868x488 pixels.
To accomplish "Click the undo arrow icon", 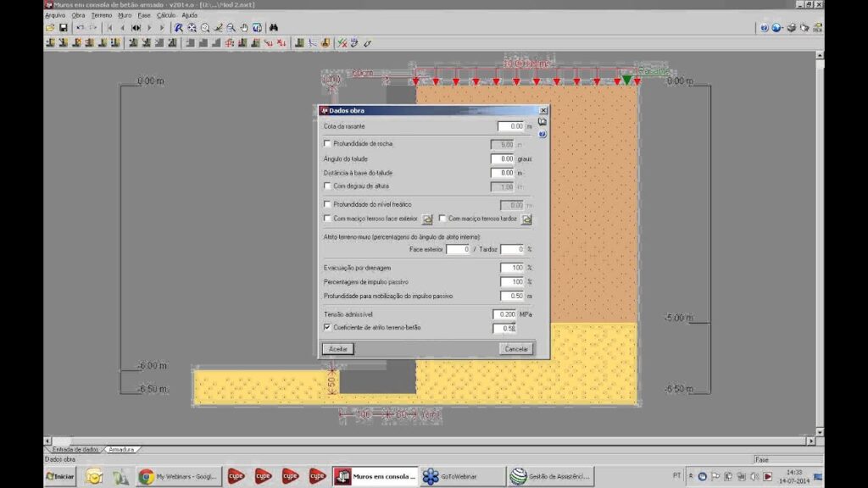I will point(80,28).
